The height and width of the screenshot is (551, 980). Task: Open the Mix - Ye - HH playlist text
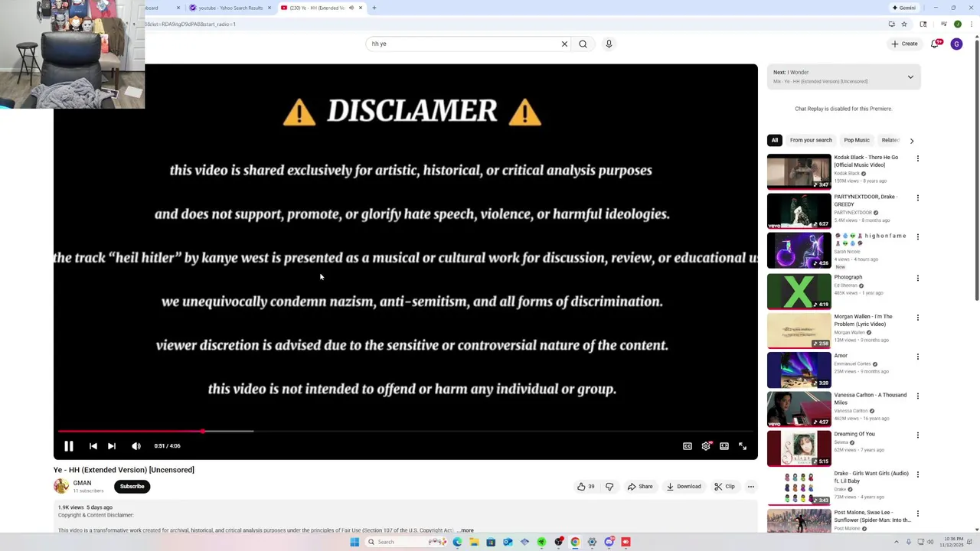tap(820, 81)
